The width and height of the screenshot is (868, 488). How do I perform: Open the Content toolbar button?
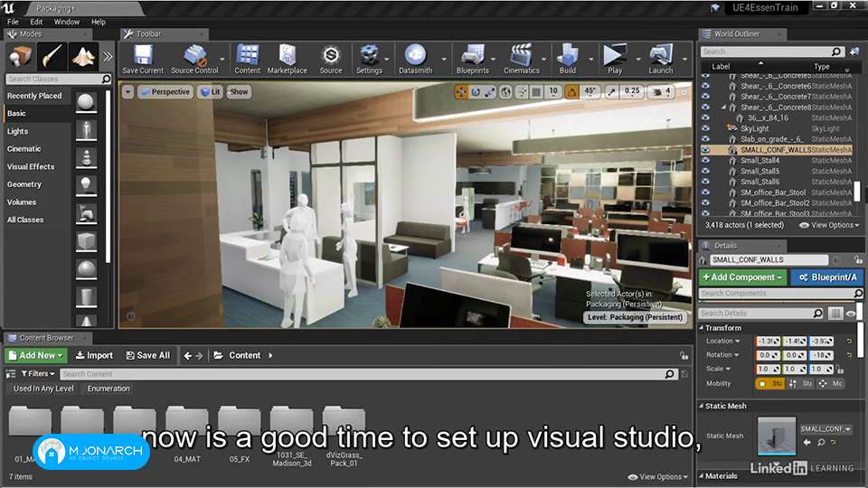(247, 59)
